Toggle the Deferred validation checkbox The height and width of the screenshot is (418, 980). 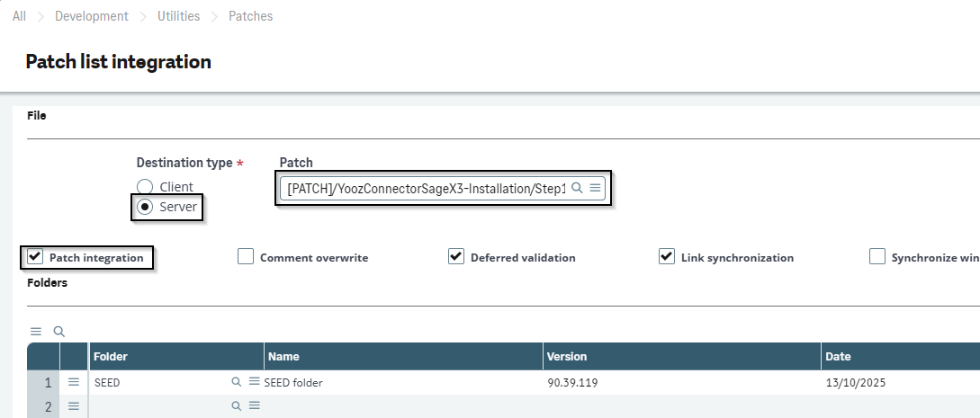pyautogui.click(x=456, y=257)
